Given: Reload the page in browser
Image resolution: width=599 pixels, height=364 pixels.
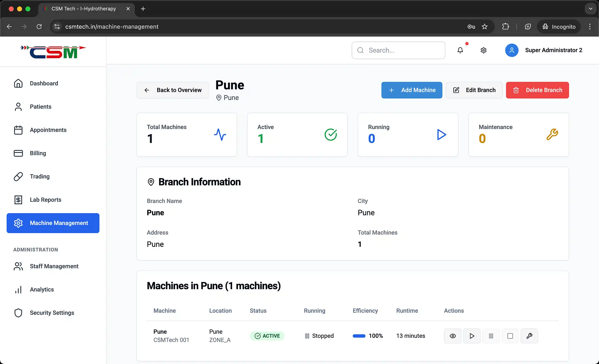Looking at the screenshot, I should (39, 27).
